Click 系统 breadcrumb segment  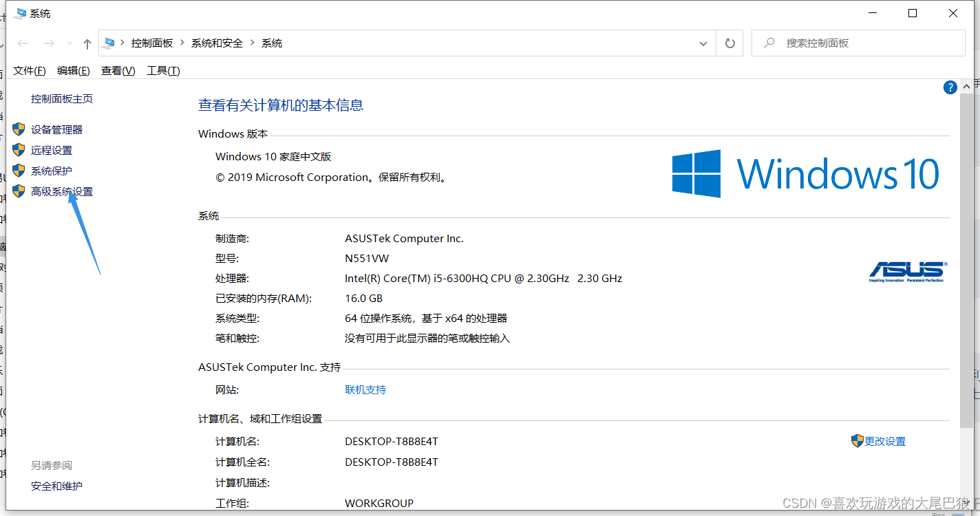point(272,43)
